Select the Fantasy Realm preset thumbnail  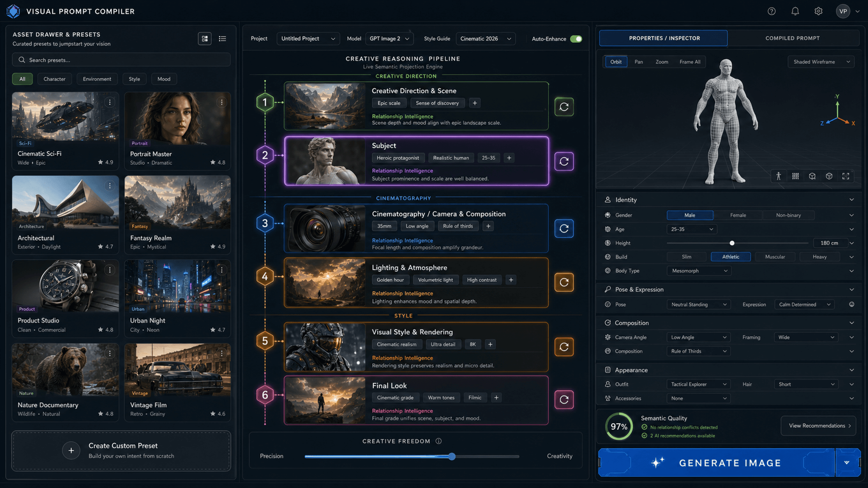[x=178, y=203]
